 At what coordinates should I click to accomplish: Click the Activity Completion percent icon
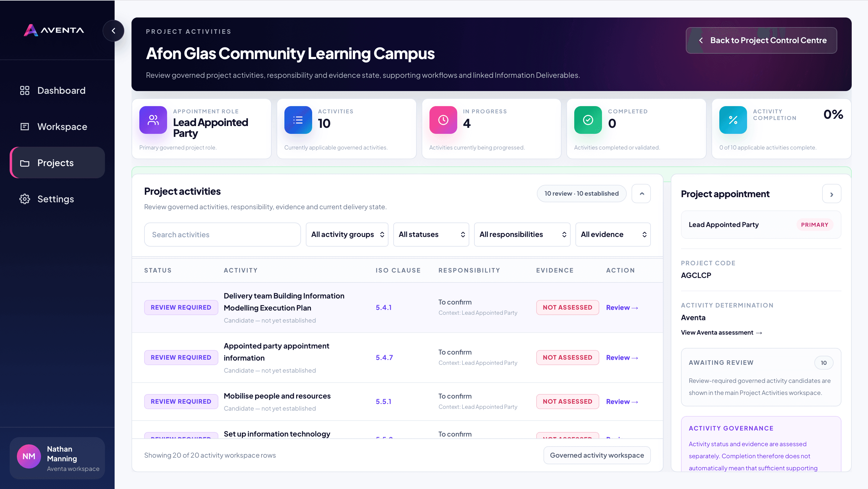(733, 120)
